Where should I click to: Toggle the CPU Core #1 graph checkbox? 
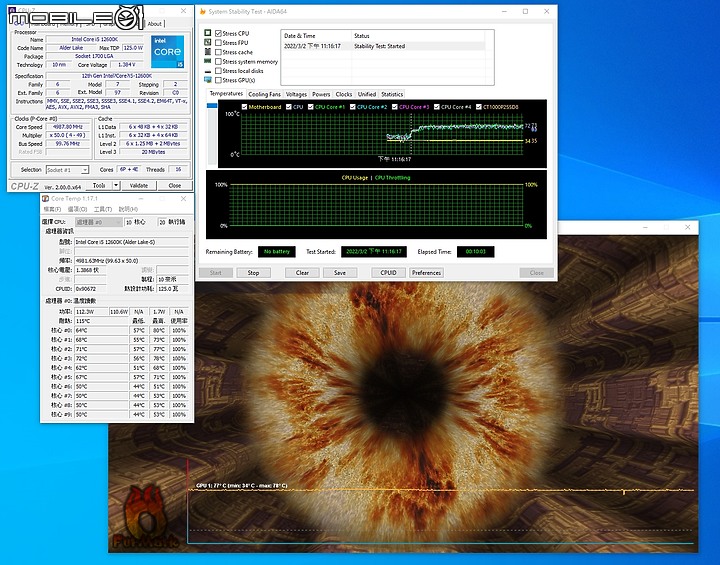(x=311, y=107)
